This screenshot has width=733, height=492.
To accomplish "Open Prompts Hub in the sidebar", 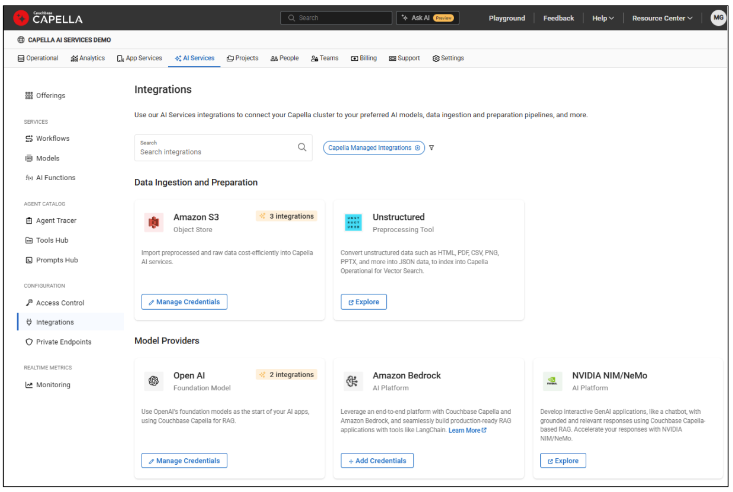I will (51, 260).
